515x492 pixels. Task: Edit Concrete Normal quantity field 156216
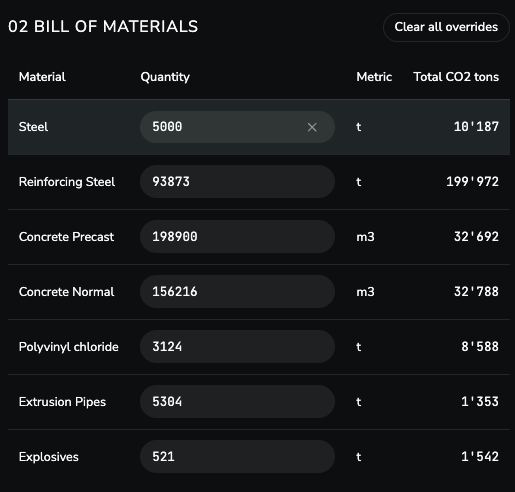237,292
